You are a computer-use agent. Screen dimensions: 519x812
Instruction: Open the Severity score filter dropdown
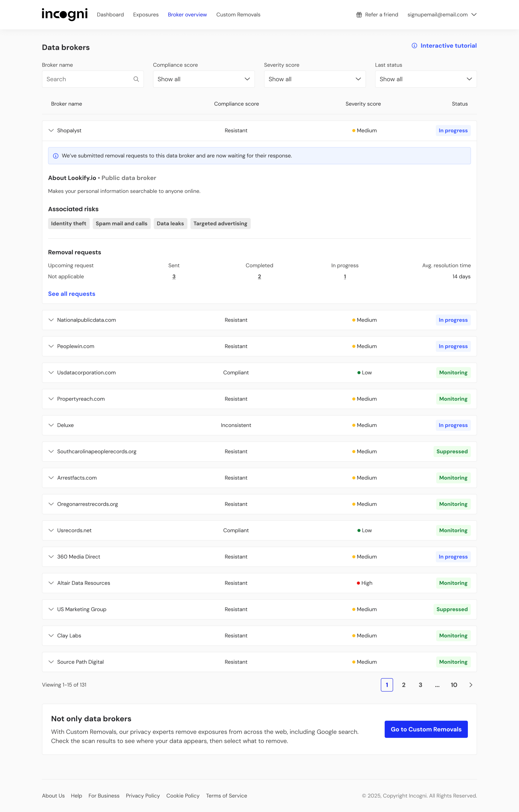(x=315, y=79)
